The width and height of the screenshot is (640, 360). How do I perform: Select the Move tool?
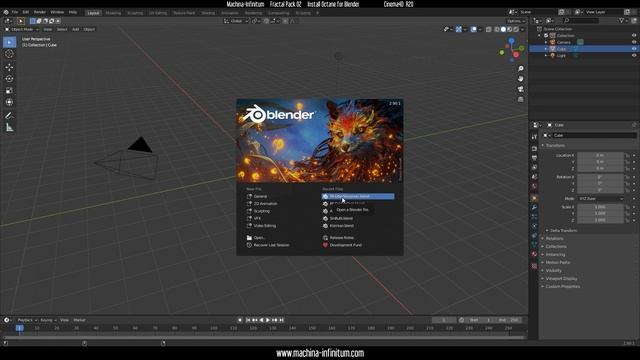tap(9, 67)
